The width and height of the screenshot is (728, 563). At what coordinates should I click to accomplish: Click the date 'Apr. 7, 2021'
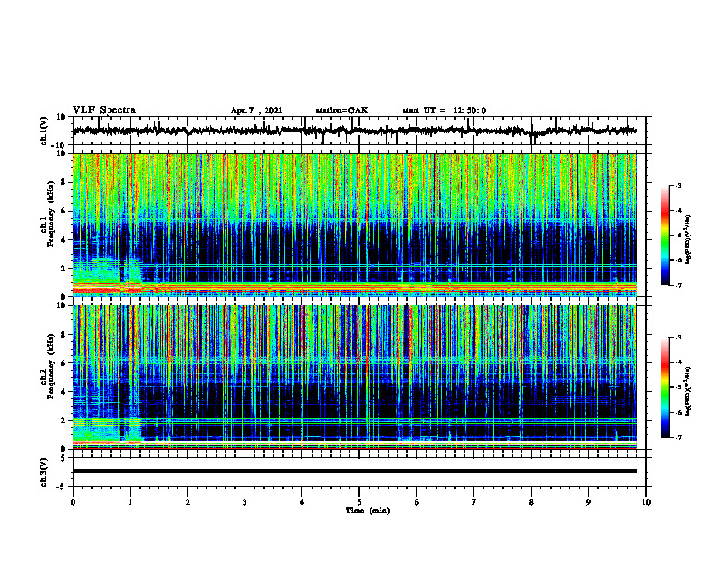coord(256,110)
